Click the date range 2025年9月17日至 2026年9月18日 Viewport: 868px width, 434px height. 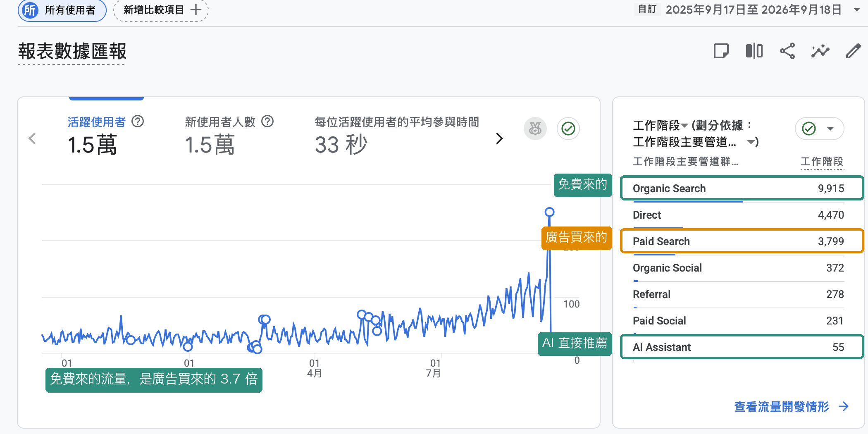754,10
